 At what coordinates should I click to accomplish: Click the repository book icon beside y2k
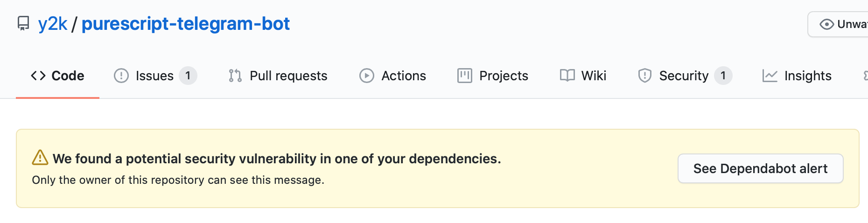coord(23,23)
